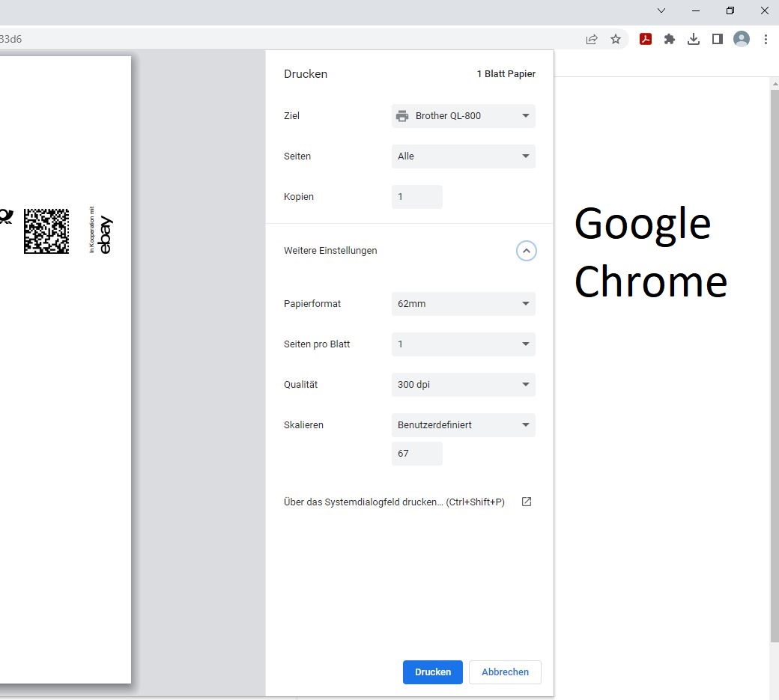The height and width of the screenshot is (700, 779).
Task: Click the Qualität label
Action: click(300, 385)
